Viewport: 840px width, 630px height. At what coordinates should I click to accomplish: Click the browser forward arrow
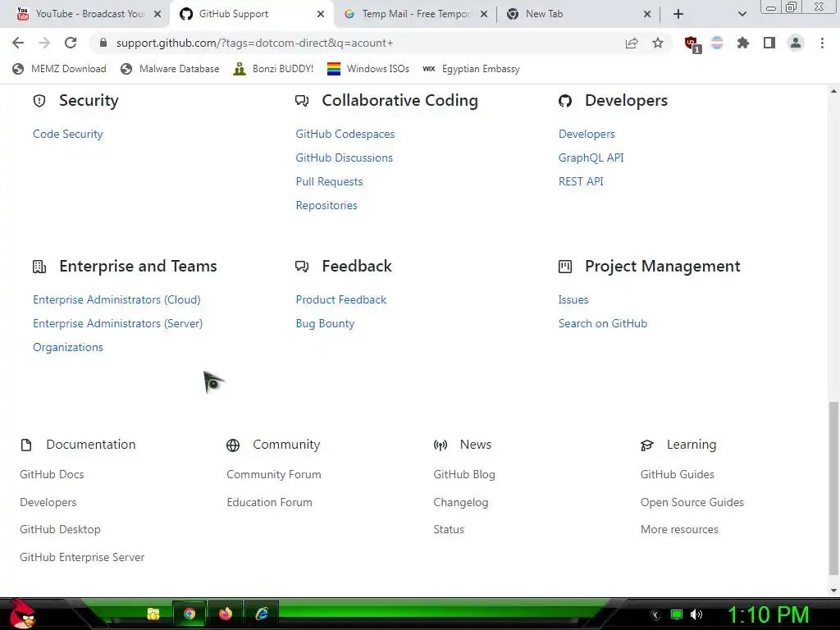pos(44,43)
